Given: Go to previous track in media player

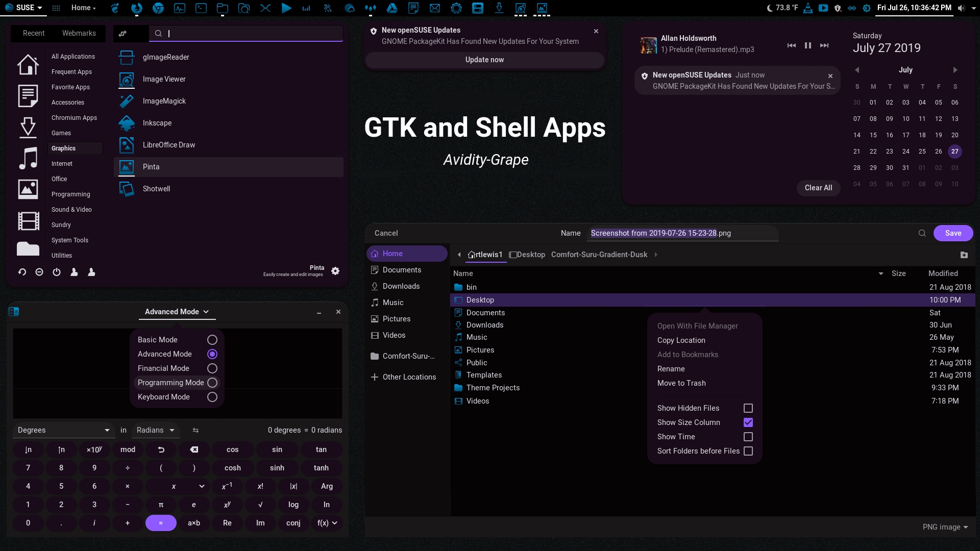Looking at the screenshot, I should click(x=792, y=45).
